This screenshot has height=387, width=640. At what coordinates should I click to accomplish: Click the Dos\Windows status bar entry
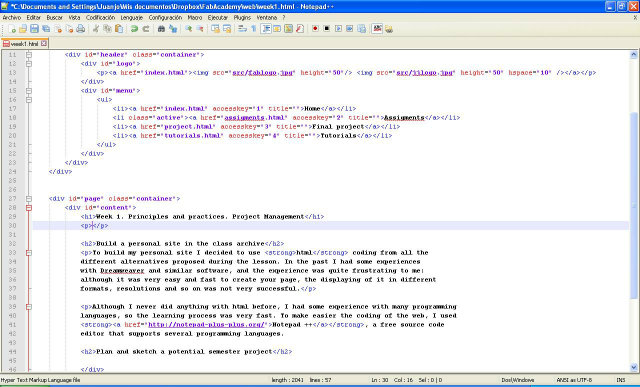pos(518,380)
